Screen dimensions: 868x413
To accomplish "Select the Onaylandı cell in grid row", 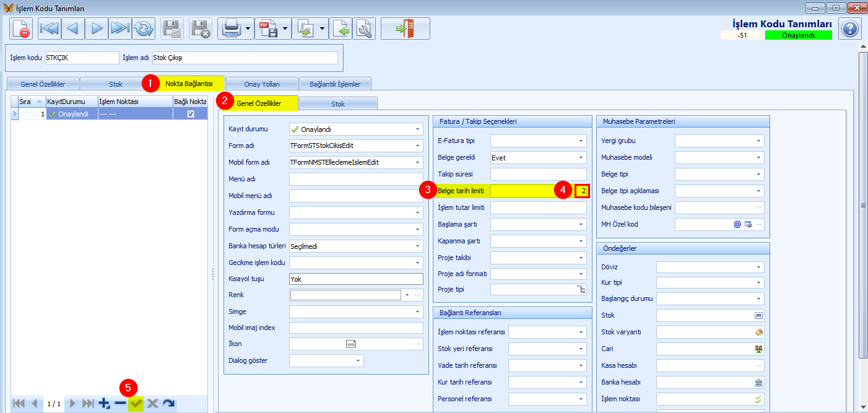I will tap(72, 114).
